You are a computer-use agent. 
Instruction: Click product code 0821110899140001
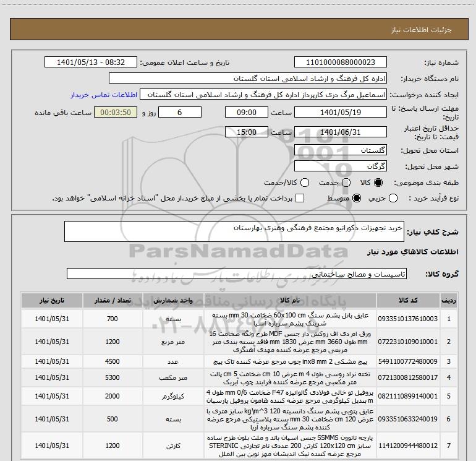click(x=408, y=396)
